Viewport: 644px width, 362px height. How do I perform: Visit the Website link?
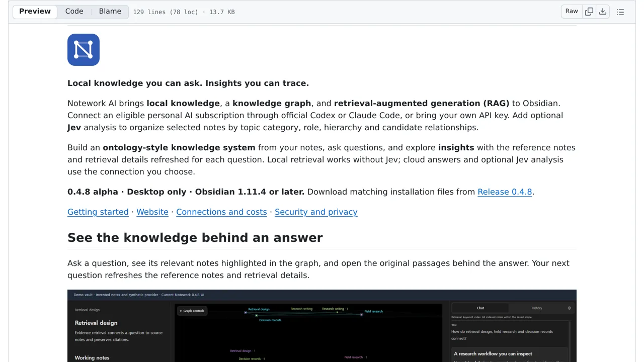tap(152, 212)
